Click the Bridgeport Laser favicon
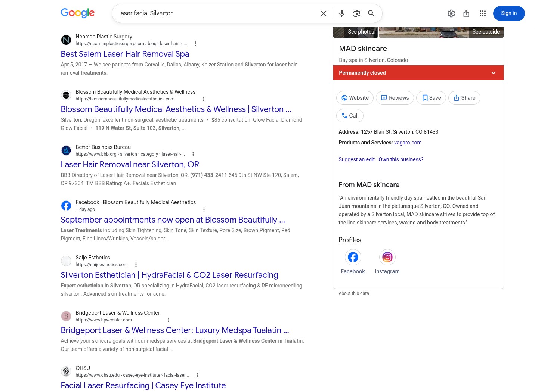 (x=66, y=316)
